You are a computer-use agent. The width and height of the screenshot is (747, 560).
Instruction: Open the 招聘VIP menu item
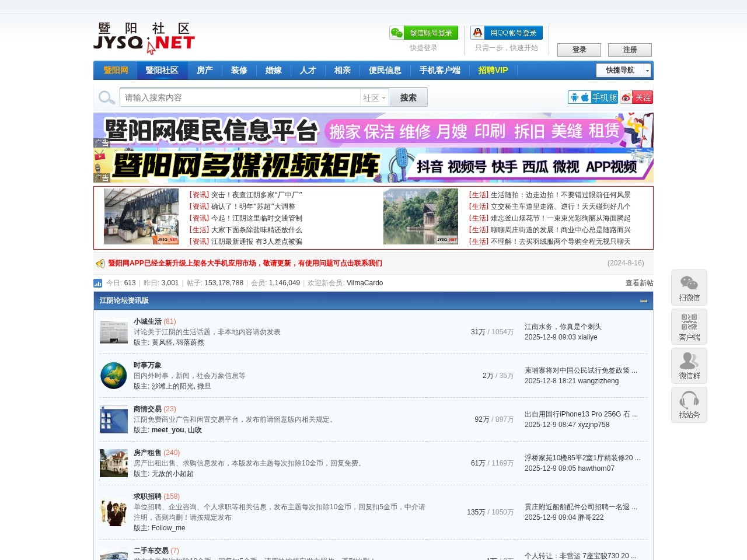(493, 70)
